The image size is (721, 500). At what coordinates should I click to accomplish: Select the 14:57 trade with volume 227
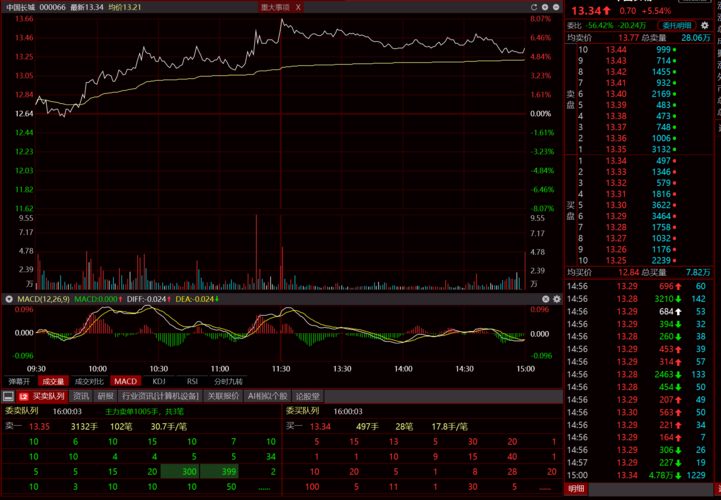point(637,463)
